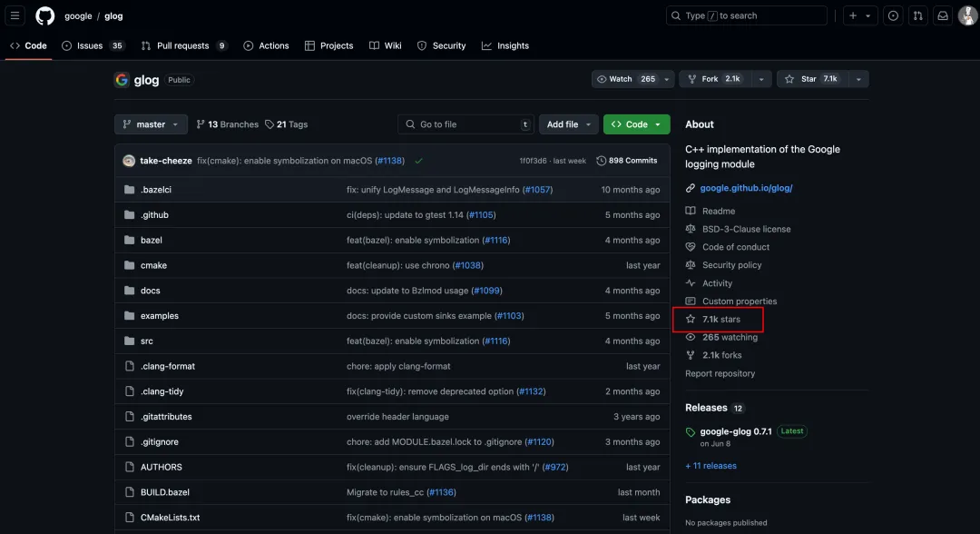View 13 Branches link
This screenshot has width=980, height=534.
pyautogui.click(x=227, y=124)
